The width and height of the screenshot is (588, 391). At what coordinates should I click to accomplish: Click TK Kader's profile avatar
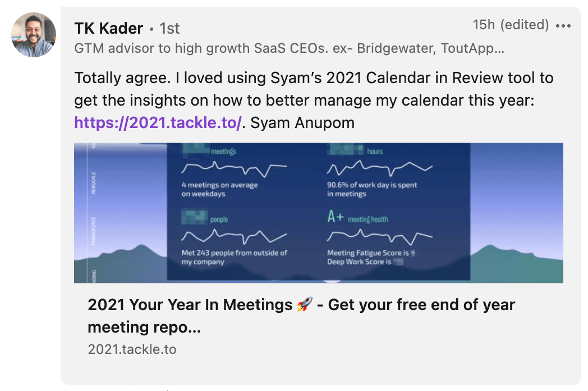(34, 34)
